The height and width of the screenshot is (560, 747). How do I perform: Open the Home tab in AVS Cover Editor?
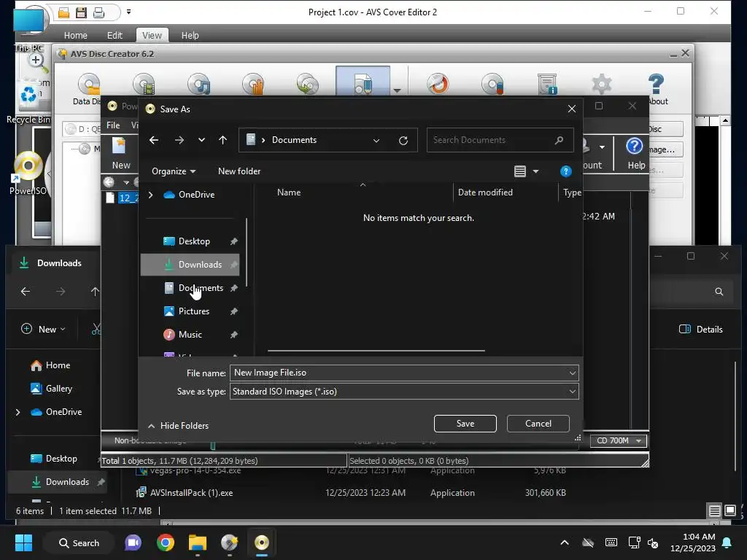point(75,35)
